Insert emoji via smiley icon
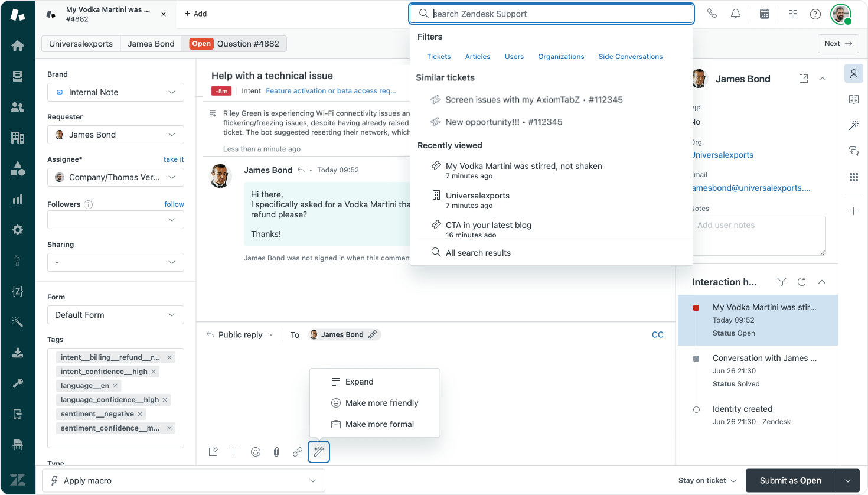868x495 pixels. [256, 452]
